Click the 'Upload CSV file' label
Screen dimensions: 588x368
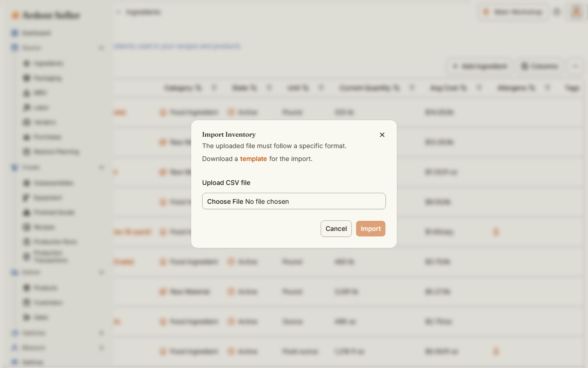pos(226,183)
